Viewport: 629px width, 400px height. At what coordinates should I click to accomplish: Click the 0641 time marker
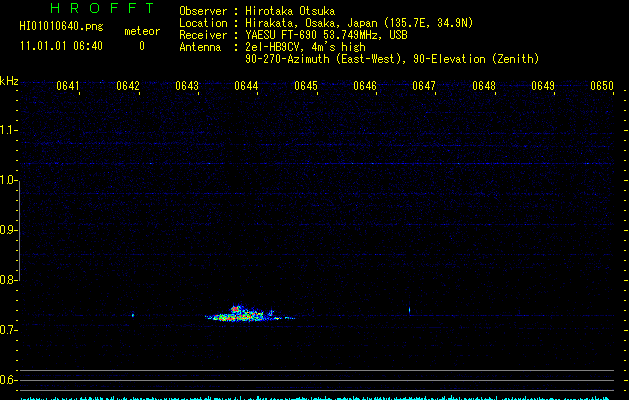[x=68, y=86]
